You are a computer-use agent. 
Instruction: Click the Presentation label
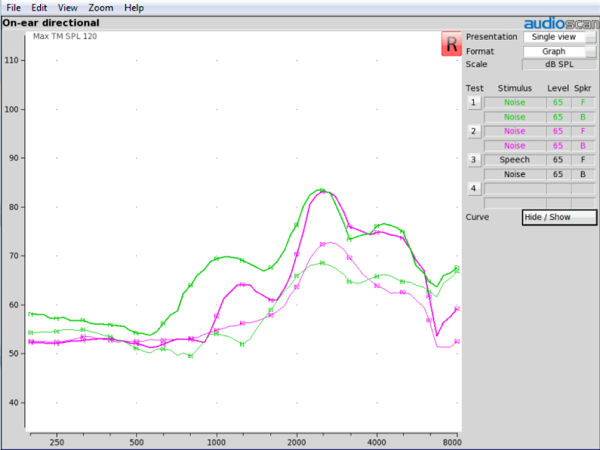point(491,37)
